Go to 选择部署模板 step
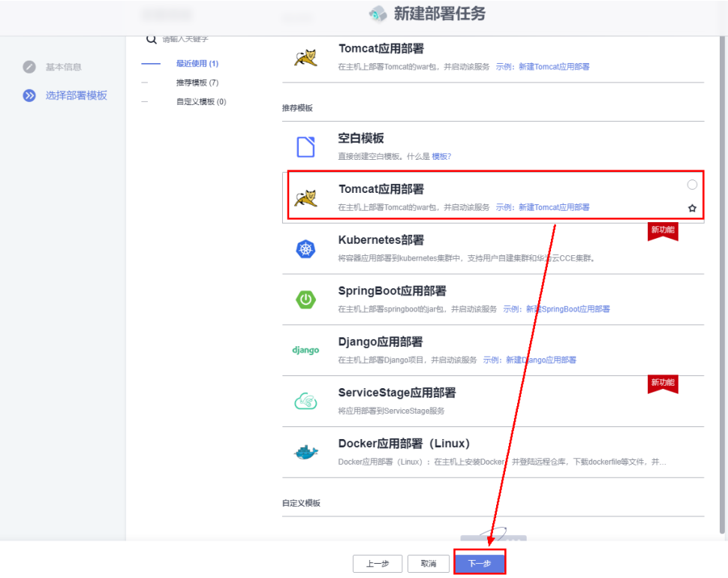 tap(76, 95)
